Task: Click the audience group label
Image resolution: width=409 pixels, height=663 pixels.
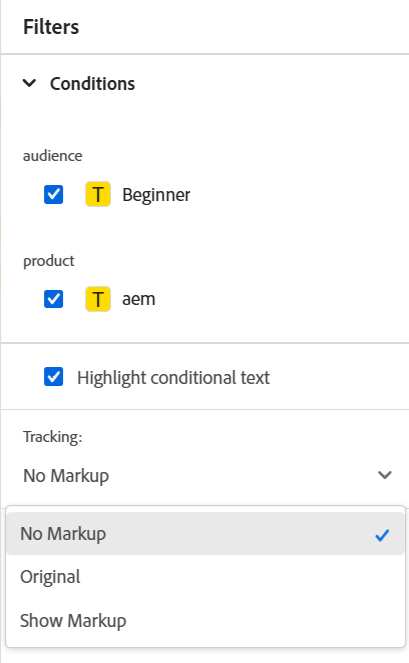Action: pyautogui.click(x=52, y=156)
